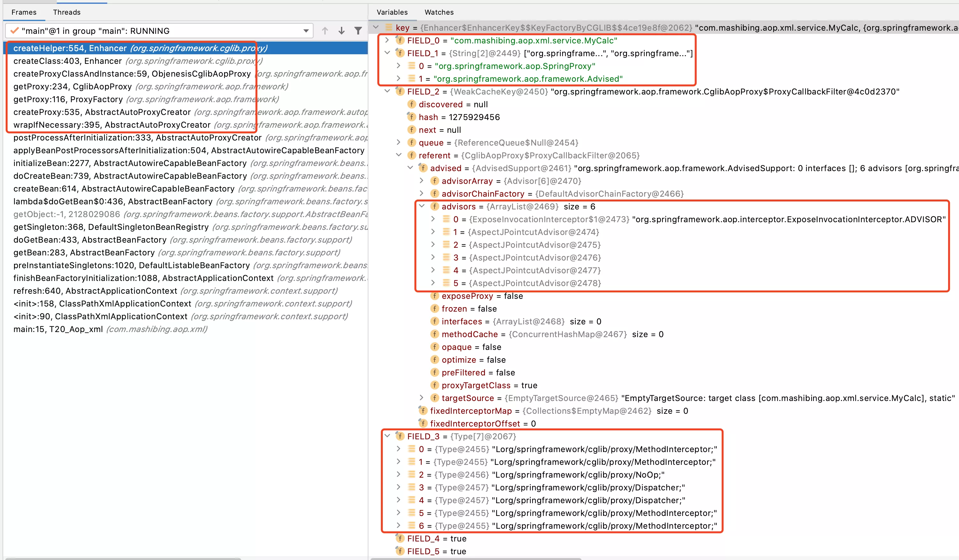Click the field icon next to frozen

click(434, 308)
